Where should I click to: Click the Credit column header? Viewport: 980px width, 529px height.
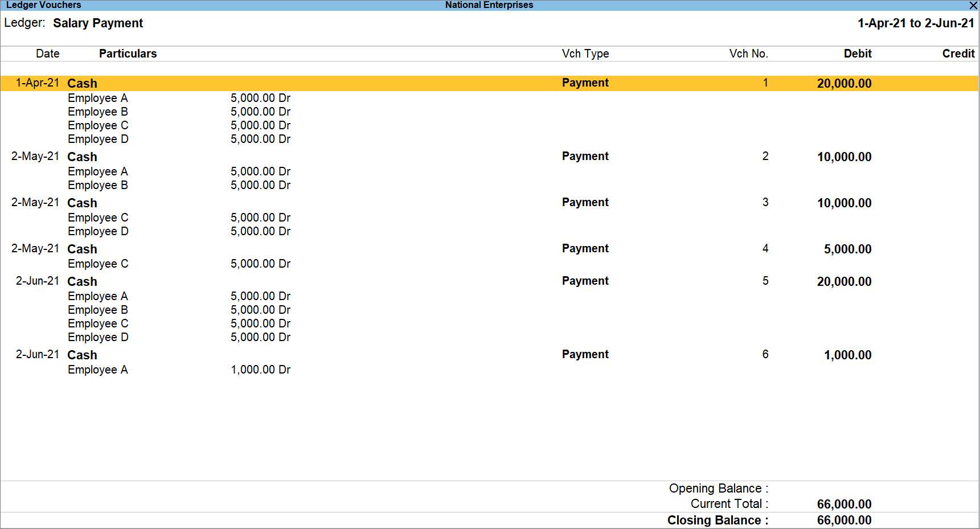(x=958, y=54)
